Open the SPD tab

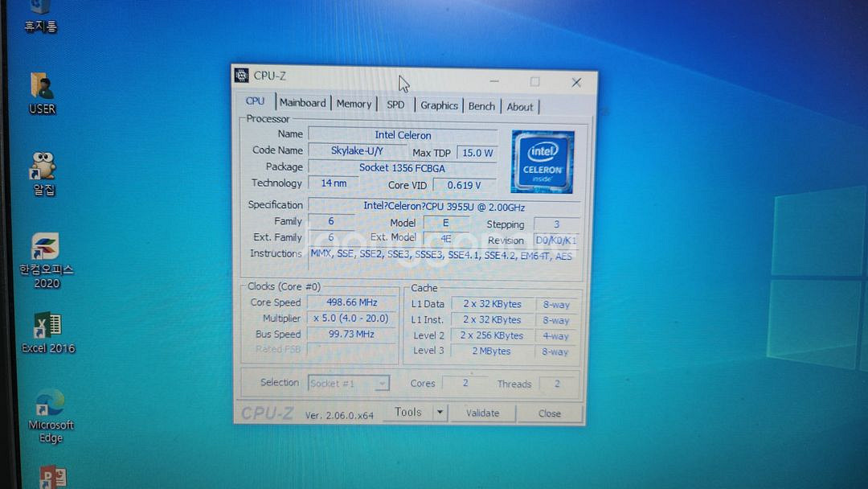coord(395,105)
